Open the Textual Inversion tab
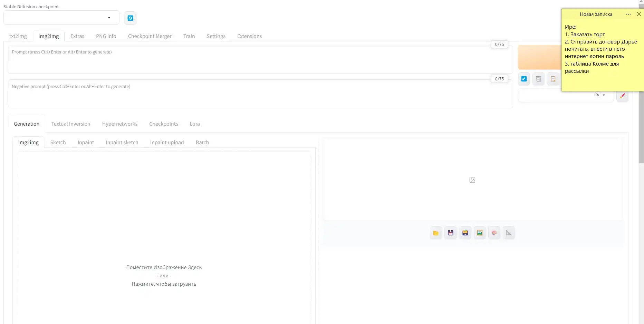 point(71,124)
